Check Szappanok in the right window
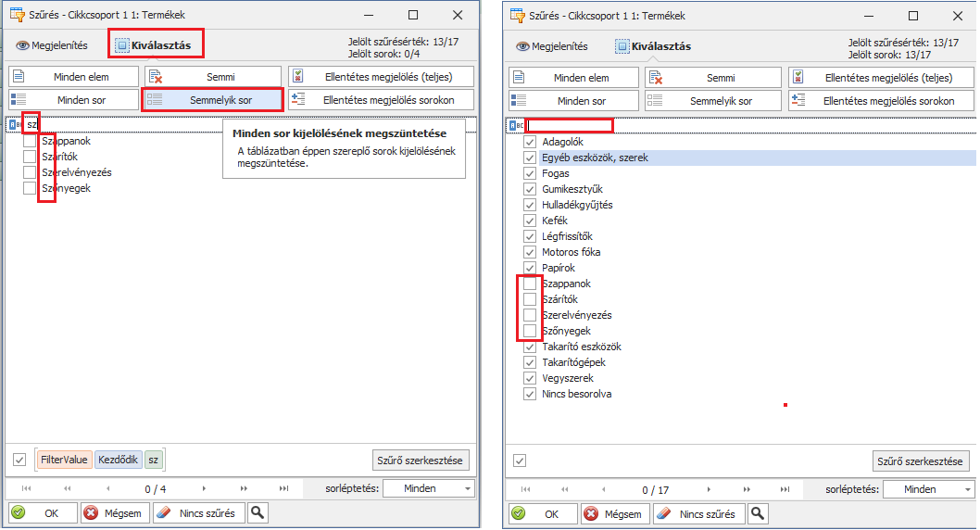The height and width of the screenshot is (530, 980). pyautogui.click(x=530, y=284)
